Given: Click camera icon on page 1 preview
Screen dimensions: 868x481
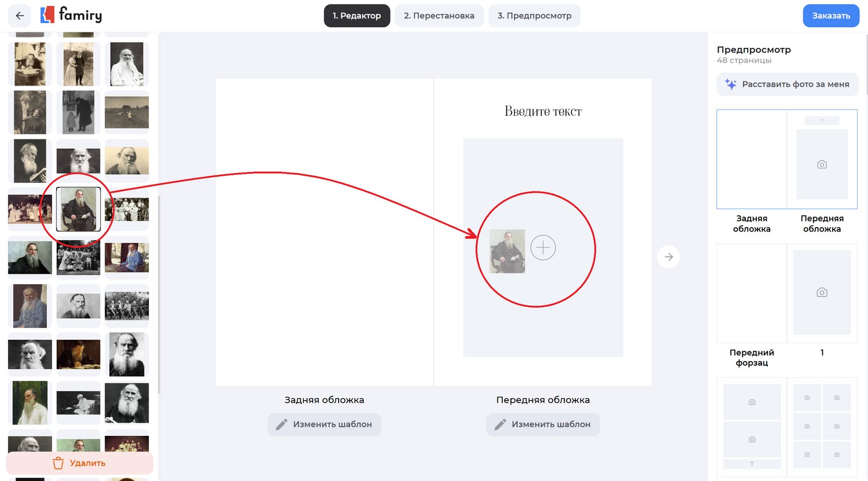Looking at the screenshot, I should click(x=822, y=293).
